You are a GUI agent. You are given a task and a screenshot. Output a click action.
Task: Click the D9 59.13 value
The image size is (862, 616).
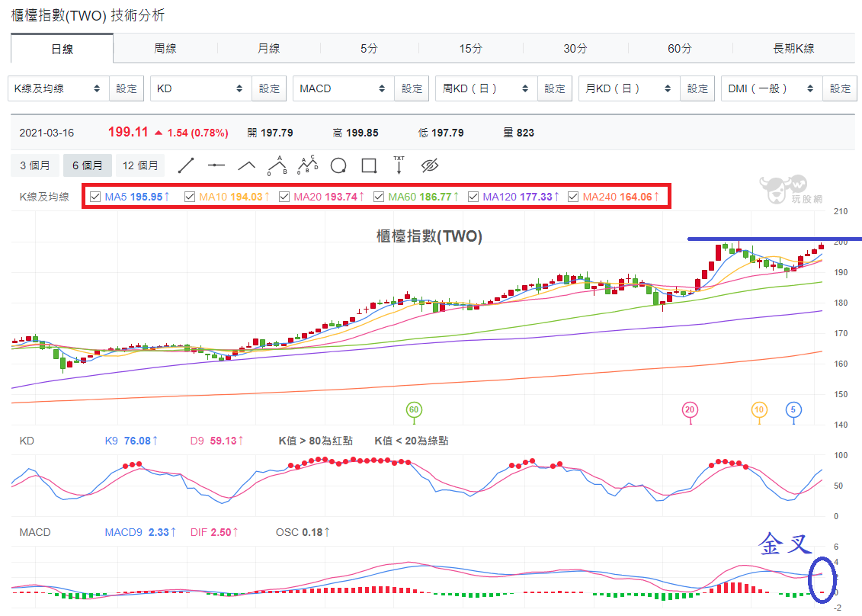click(216, 441)
